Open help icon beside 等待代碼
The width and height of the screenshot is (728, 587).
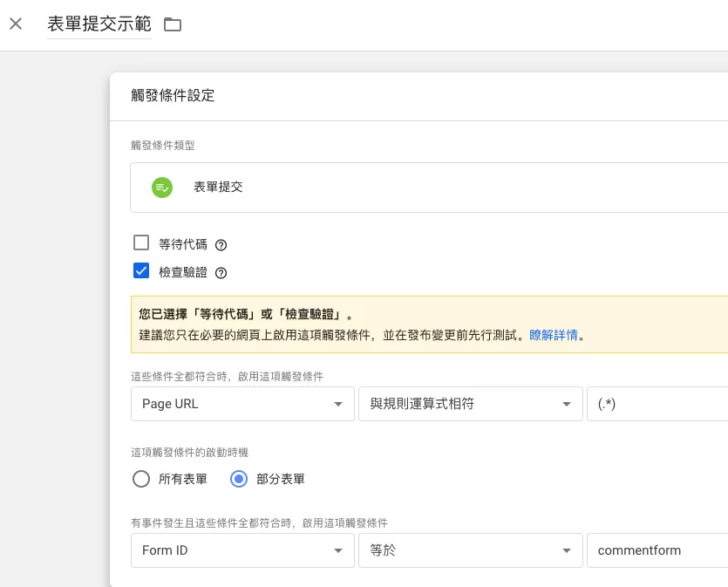221,245
